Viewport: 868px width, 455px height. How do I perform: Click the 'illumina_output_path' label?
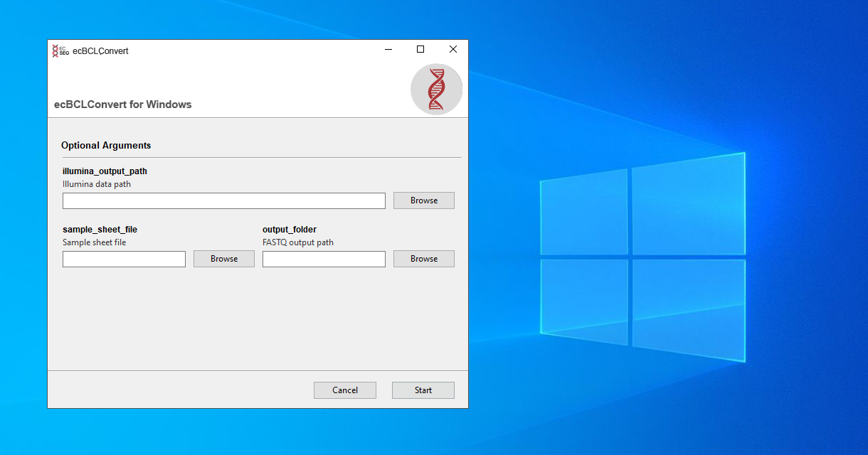[x=105, y=171]
